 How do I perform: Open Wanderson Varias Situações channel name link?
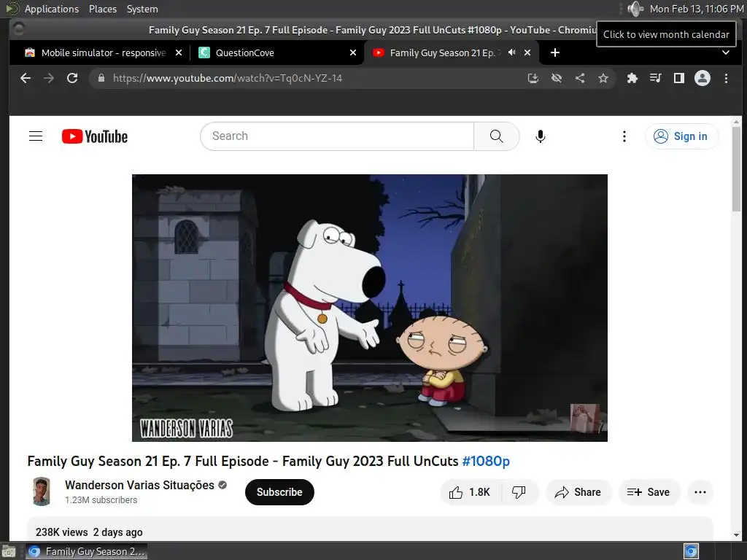139,485
